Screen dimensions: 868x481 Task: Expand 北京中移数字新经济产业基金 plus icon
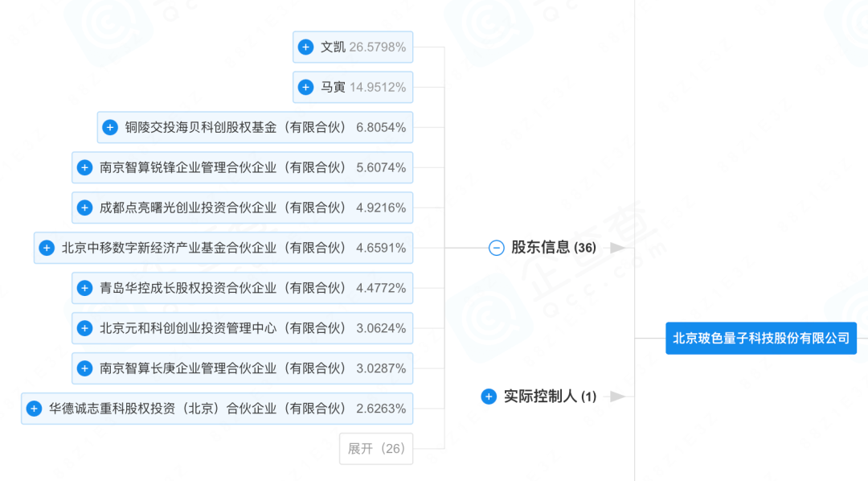click(47, 248)
